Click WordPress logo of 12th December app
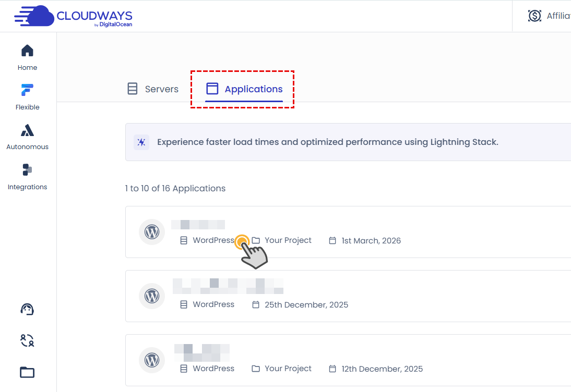571x392 pixels. point(152,360)
